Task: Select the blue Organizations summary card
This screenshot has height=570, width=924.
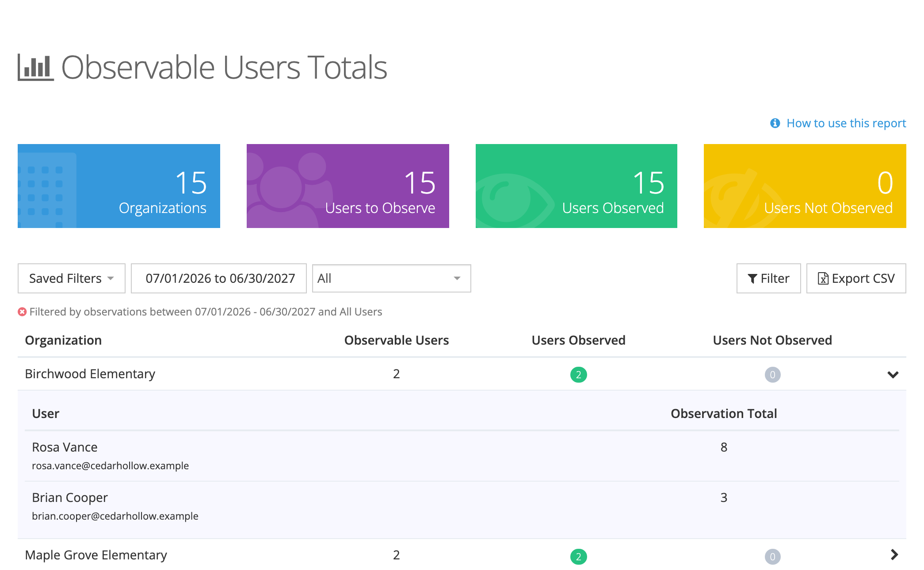Action: click(119, 186)
